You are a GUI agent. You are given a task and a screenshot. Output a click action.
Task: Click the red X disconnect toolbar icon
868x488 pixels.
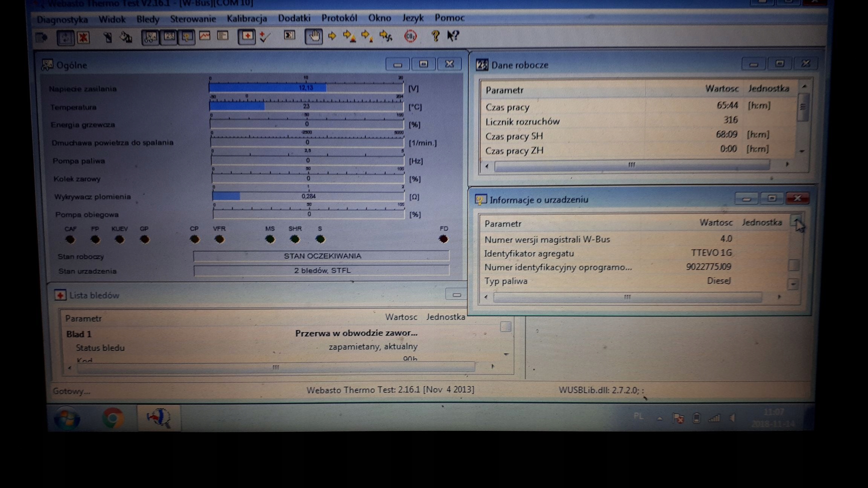coord(83,38)
